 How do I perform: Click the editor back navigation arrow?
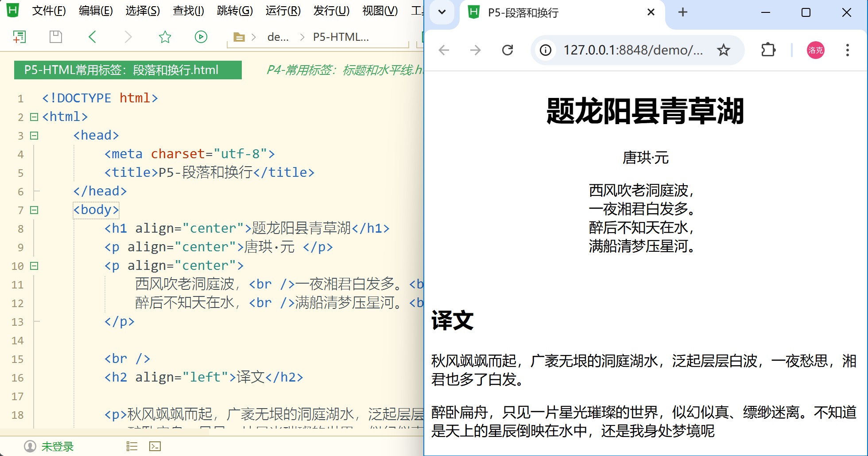[92, 37]
